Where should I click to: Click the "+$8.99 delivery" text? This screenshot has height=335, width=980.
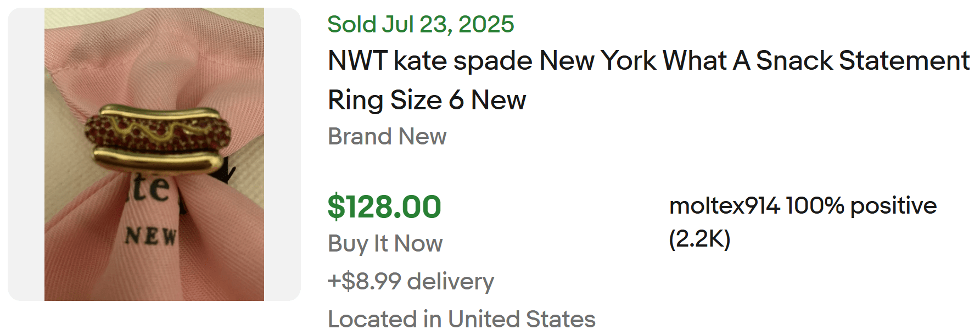(x=411, y=281)
